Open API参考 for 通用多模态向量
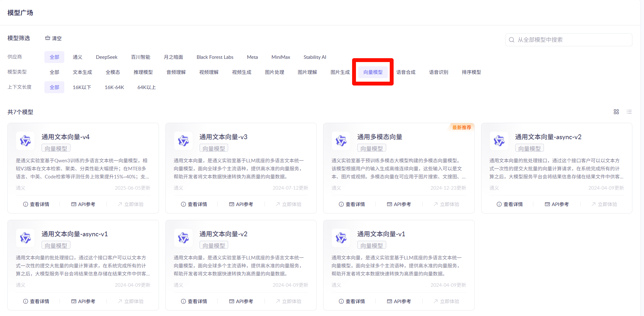The image size is (644, 316). (x=399, y=204)
